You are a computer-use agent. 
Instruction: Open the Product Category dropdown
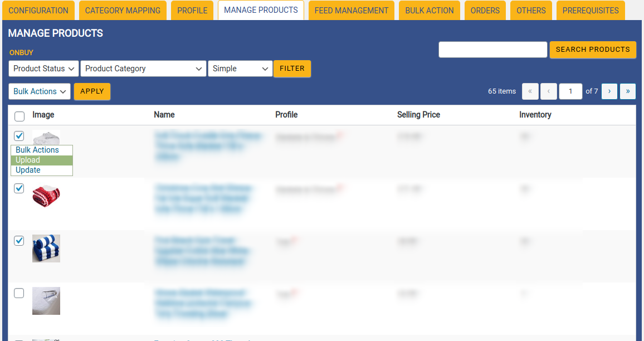143,68
